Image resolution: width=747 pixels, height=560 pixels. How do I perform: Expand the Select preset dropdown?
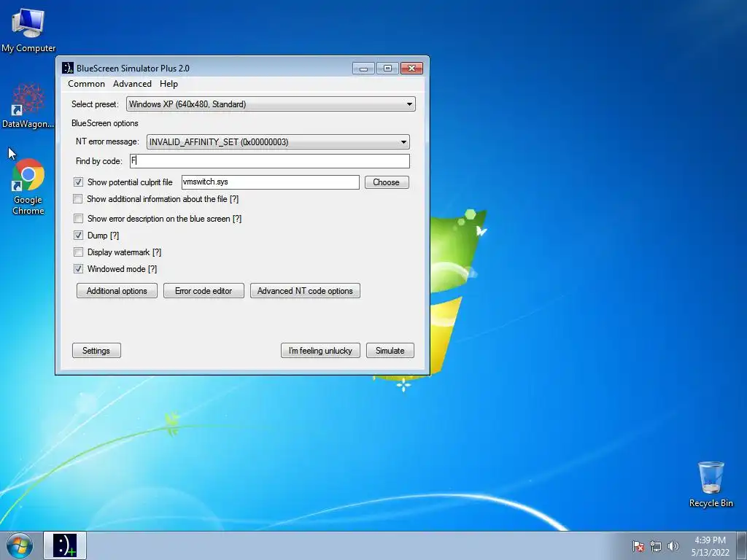click(271, 104)
